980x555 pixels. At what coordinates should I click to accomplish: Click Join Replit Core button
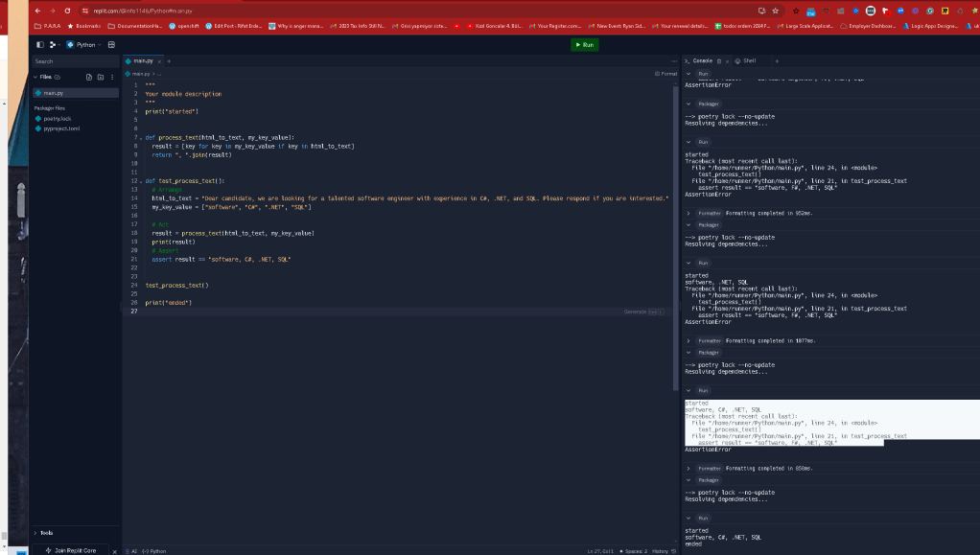[x=71, y=550]
